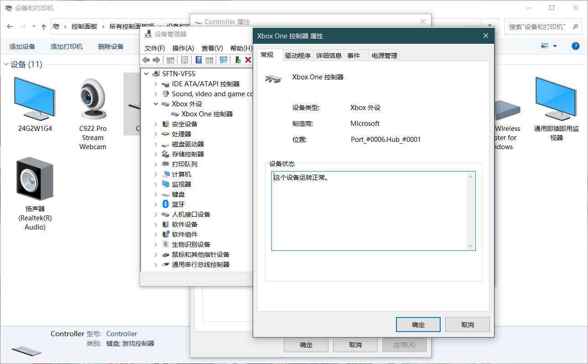Click the help icon in Devices and Printers
This screenshot has width=588, height=364.
click(x=576, y=46)
